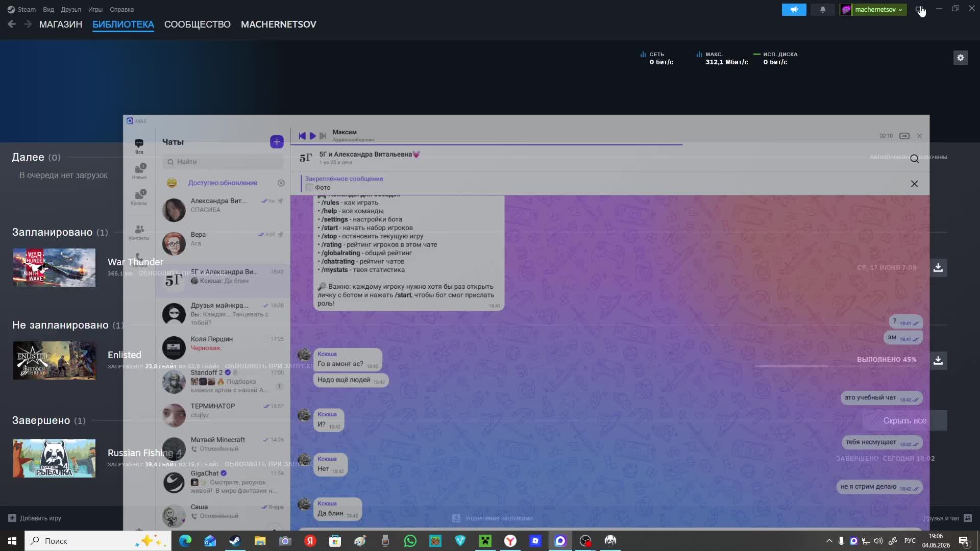Select the "Все" chats icon in MAX sidebar
Image resolution: width=980 pixels, height=551 pixels.
139,146
